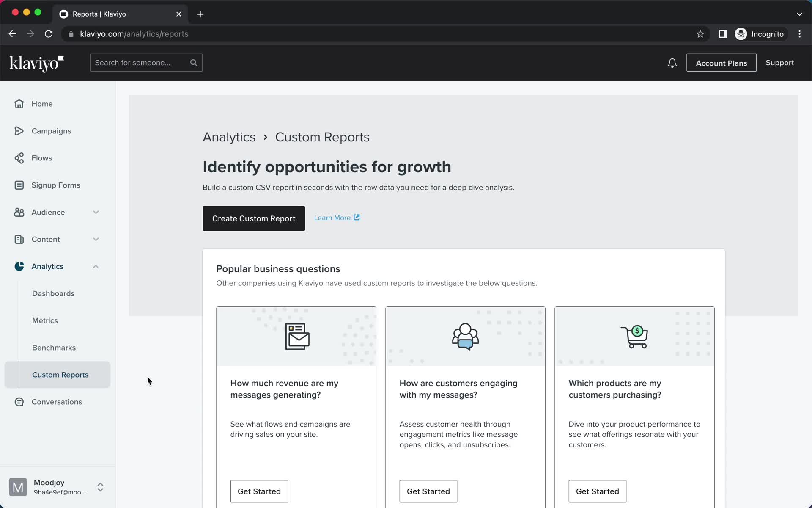Select the Conversations sidebar icon
Screen dimensions: 812x508
click(x=19, y=401)
